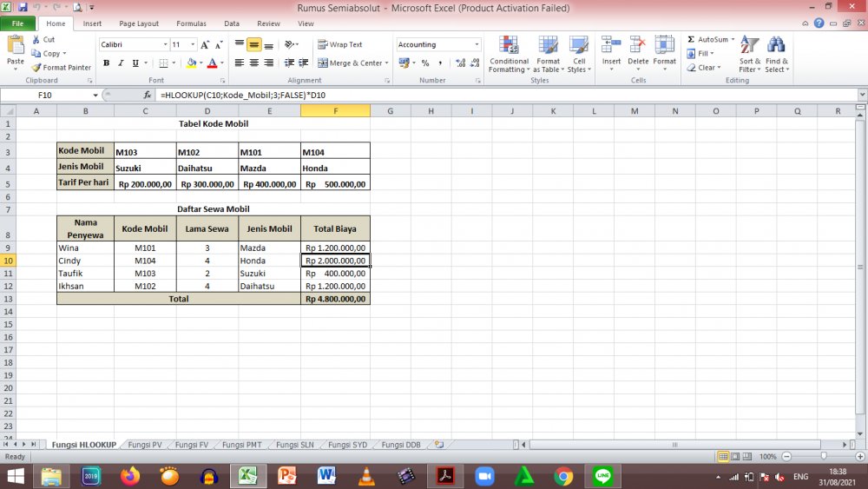The width and height of the screenshot is (868, 489).
Task: Select row 13 header
Action: pyautogui.click(x=8, y=299)
